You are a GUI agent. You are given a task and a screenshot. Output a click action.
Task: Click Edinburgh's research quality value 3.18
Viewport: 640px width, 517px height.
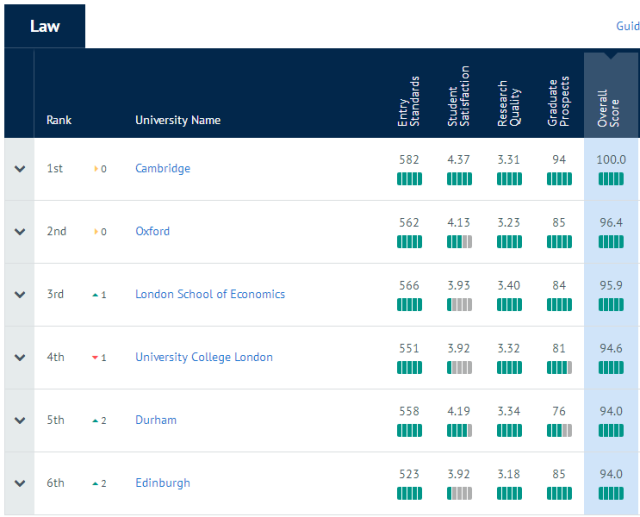pyautogui.click(x=509, y=474)
